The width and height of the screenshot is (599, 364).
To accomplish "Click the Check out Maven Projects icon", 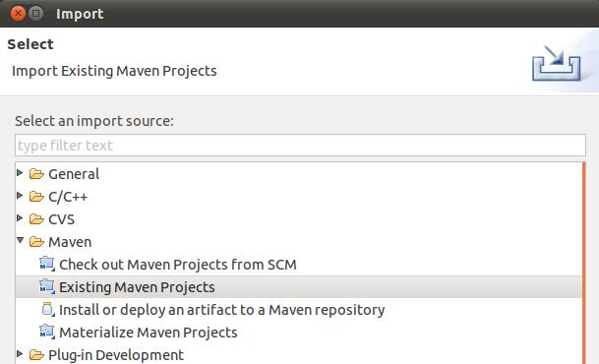I will tap(47, 265).
